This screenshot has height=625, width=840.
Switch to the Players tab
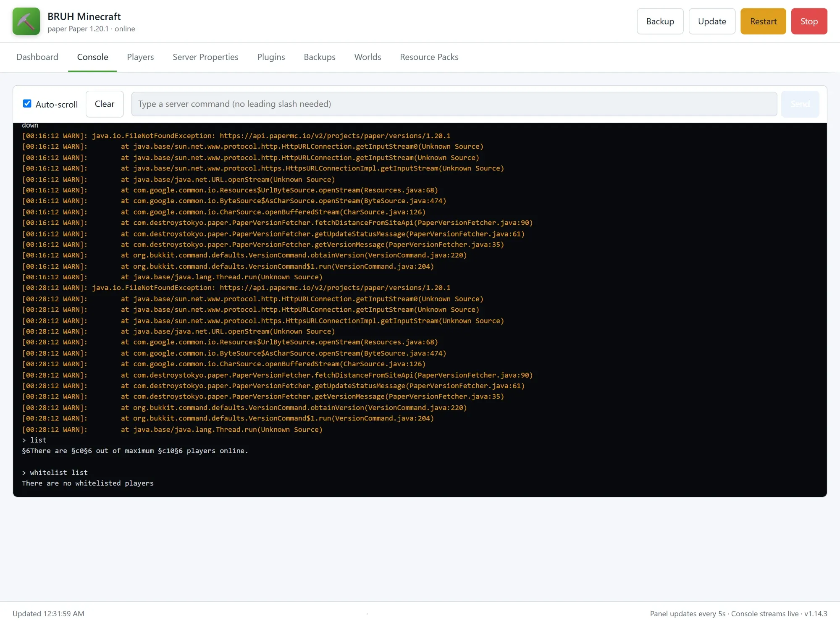point(140,57)
